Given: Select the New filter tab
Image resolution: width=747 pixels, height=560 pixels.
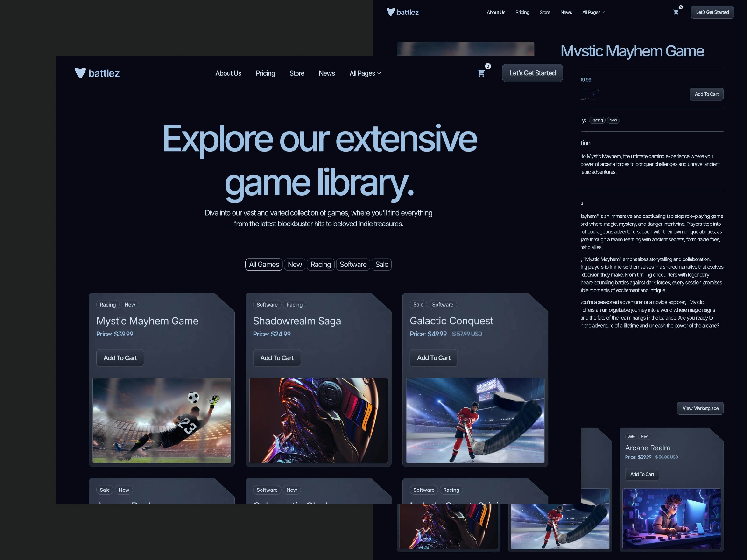Looking at the screenshot, I should click(295, 265).
